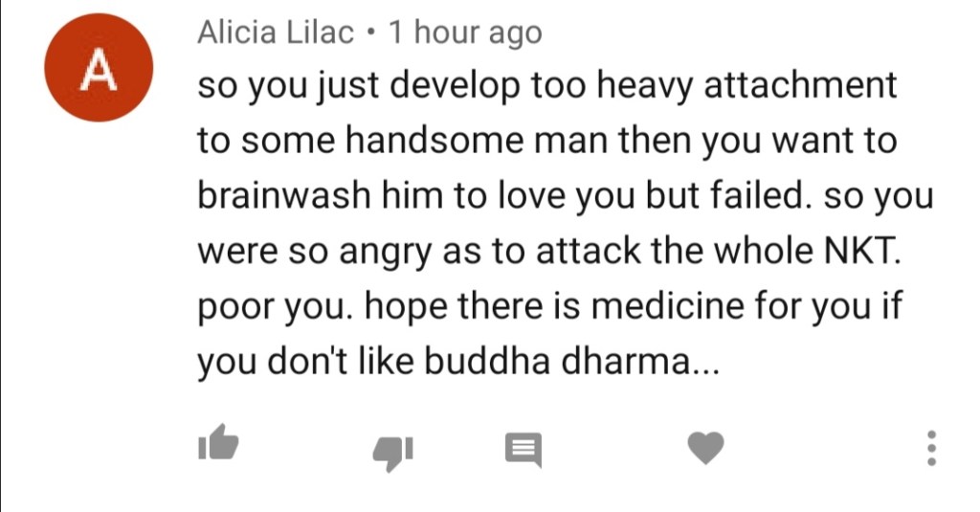Click the word "attachment" in first line
Image resolution: width=980 pixels, height=512 pixels.
pyautogui.click(x=801, y=85)
